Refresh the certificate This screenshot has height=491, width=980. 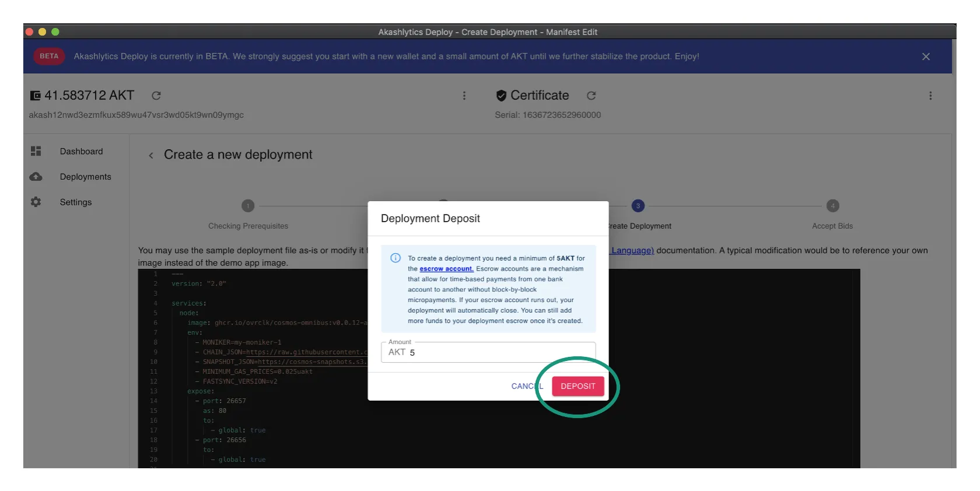591,96
